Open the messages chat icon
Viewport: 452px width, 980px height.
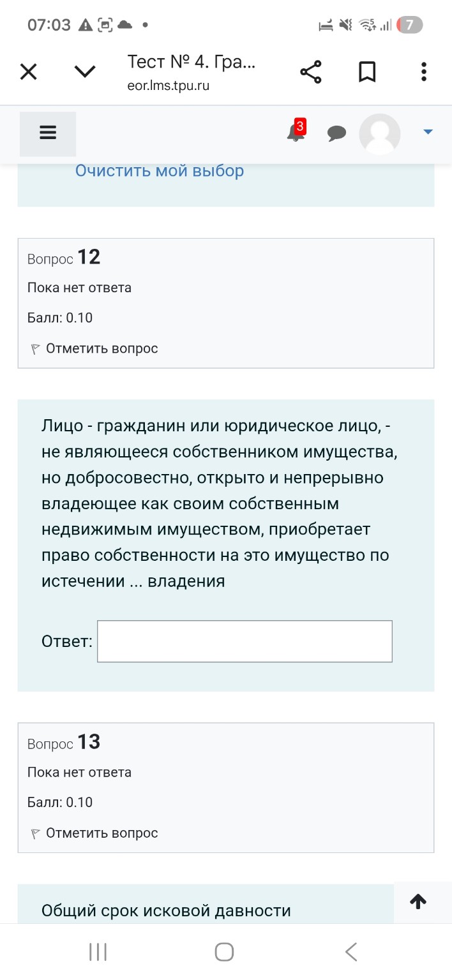tap(337, 133)
